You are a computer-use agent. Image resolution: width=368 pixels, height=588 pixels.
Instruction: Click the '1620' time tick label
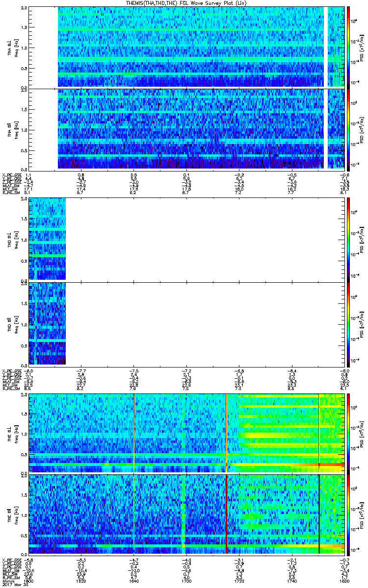pyautogui.click(x=81, y=580)
